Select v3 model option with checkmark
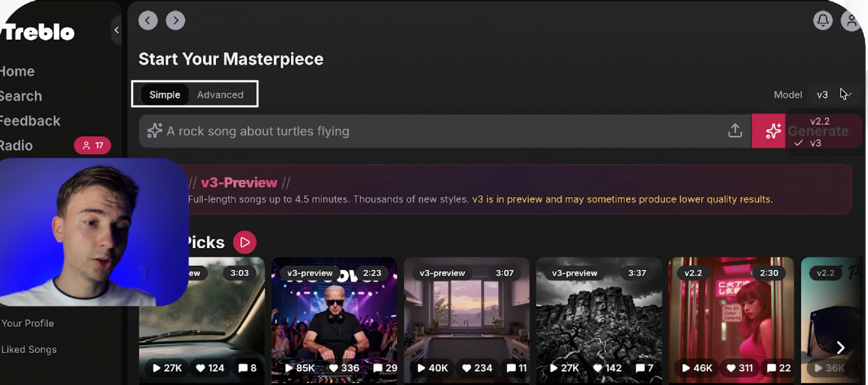868x385 pixels. click(x=815, y=143)
